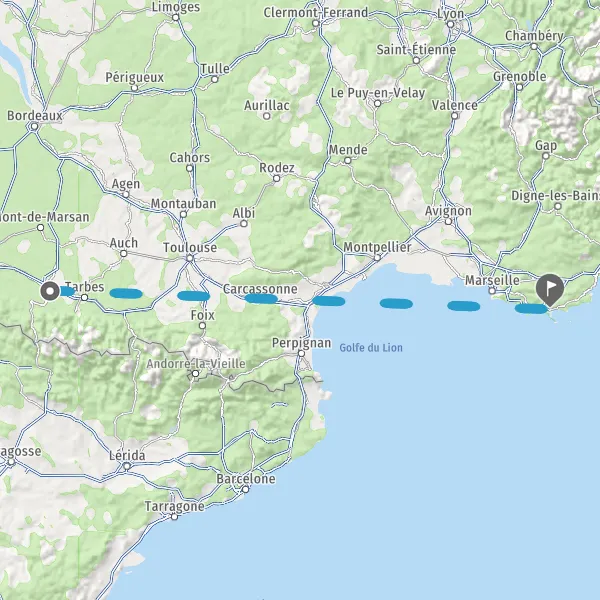Click the Foix city marker
Image resolution: width=600 pixels, height=600 pixels.
[202, 326]
